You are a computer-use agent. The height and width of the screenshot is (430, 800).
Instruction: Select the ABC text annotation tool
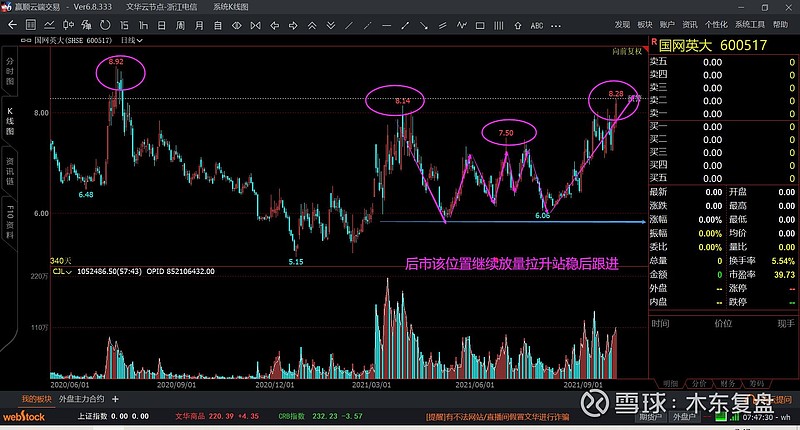(537, 25)
